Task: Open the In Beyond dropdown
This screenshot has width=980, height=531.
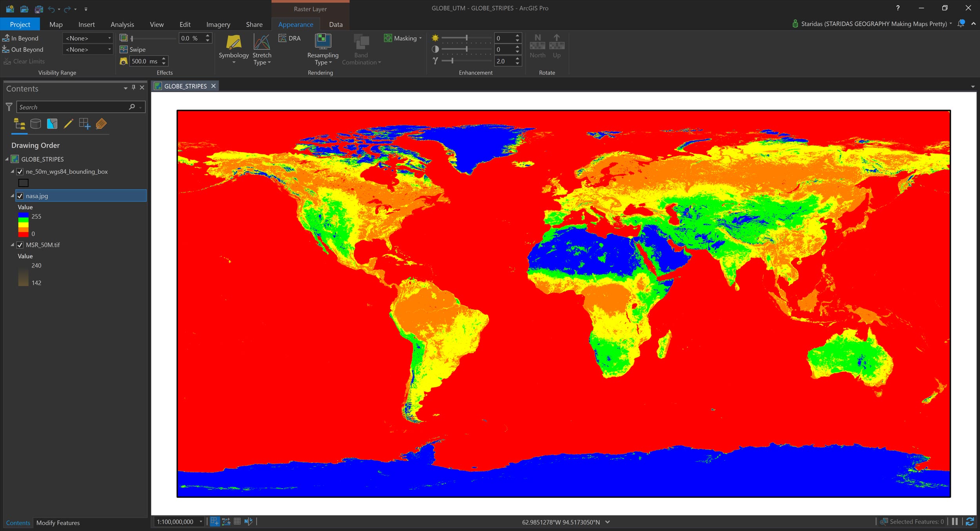Action: (x=109, y=38)
